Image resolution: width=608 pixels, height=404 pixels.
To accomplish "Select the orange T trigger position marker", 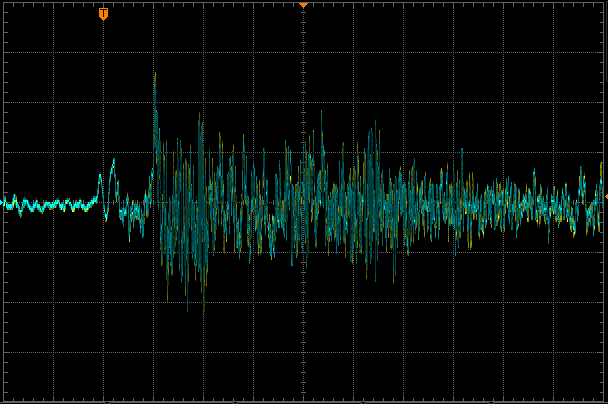I will pos(103,14).
